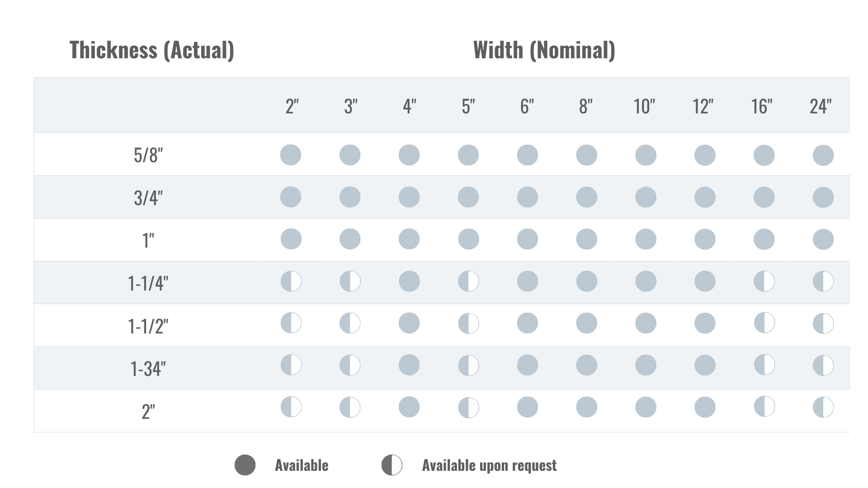This screenshot has width=868, height=488.
Task: Click the 1" thickness 6" width dot
Action: 527,239
